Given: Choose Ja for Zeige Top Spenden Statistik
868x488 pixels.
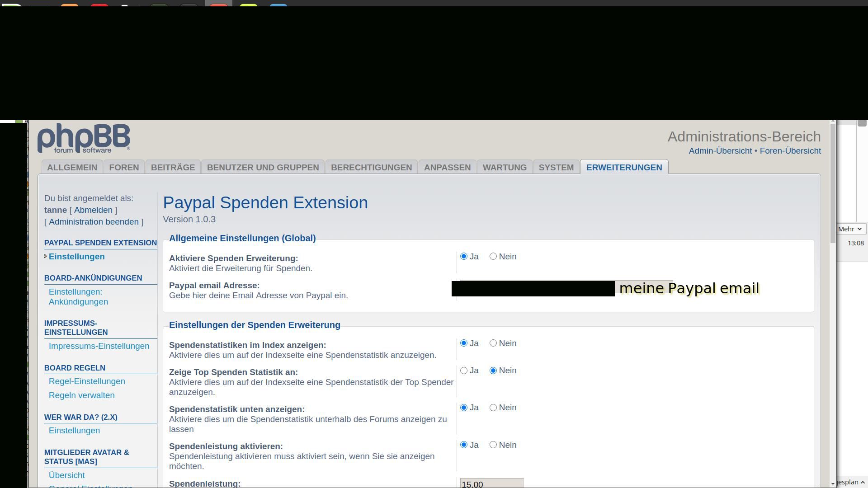Looking at the screenshot, I should [463, 371].
